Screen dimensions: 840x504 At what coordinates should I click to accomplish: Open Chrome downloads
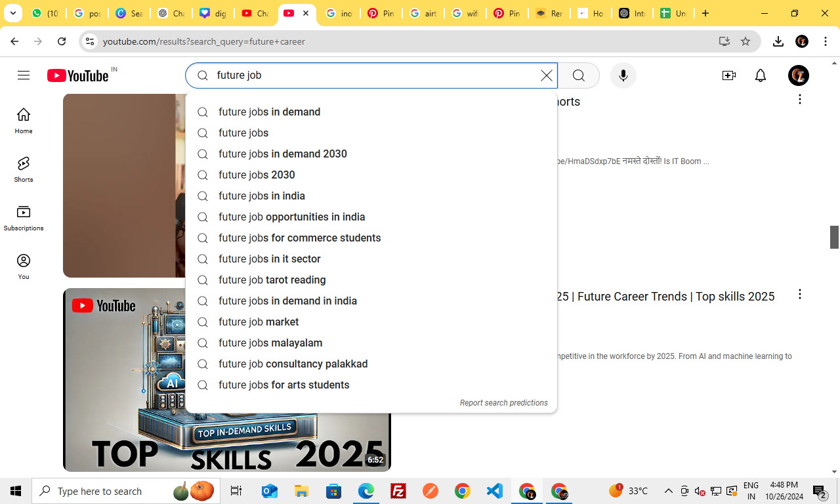point(778,41)
